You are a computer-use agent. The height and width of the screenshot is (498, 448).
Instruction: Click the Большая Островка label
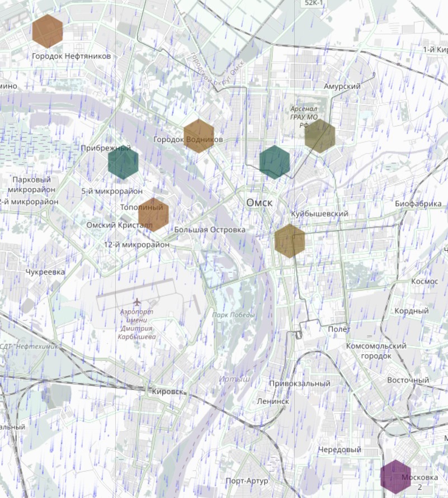coord(210,230)
